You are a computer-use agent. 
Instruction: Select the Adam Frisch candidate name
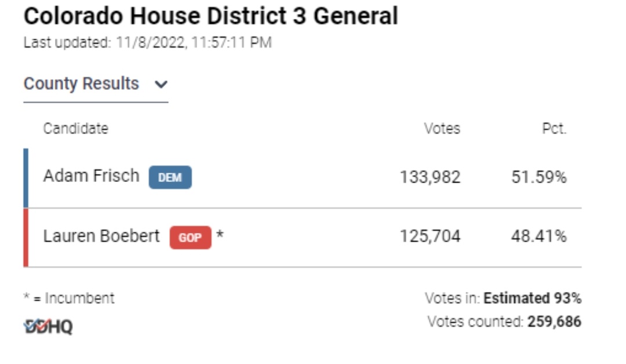[92, 176]
